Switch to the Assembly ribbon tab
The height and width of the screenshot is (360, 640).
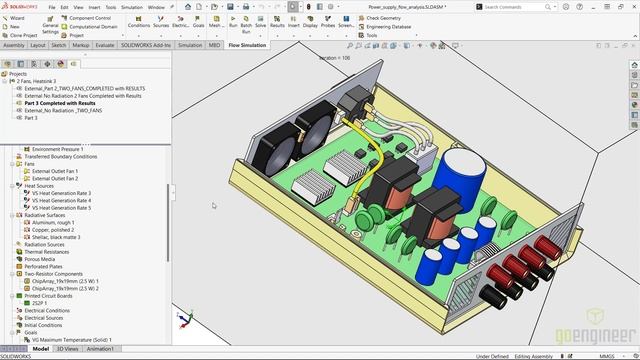click(x=14, y=45)
